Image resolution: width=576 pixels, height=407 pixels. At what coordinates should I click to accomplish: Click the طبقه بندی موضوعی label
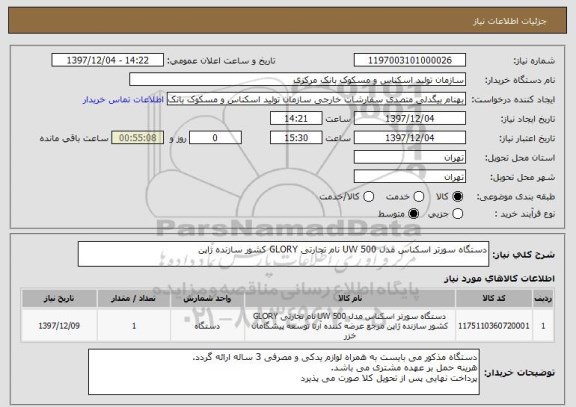tap(516, 197)
